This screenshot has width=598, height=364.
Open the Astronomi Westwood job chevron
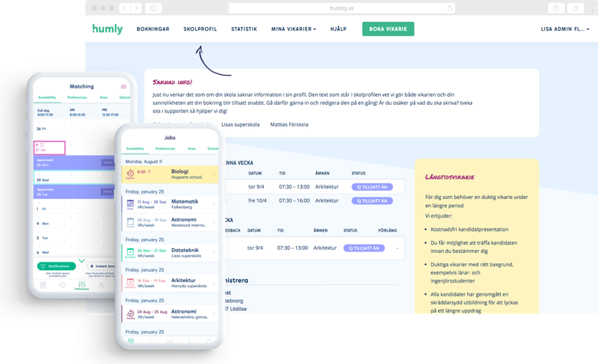(214, 223)
